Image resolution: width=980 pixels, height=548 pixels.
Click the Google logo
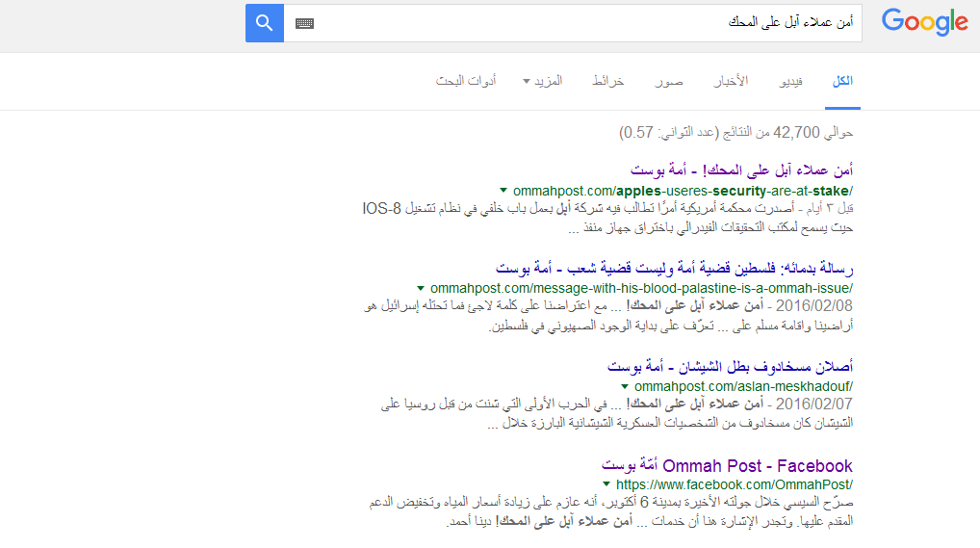[x=925, y=23]
